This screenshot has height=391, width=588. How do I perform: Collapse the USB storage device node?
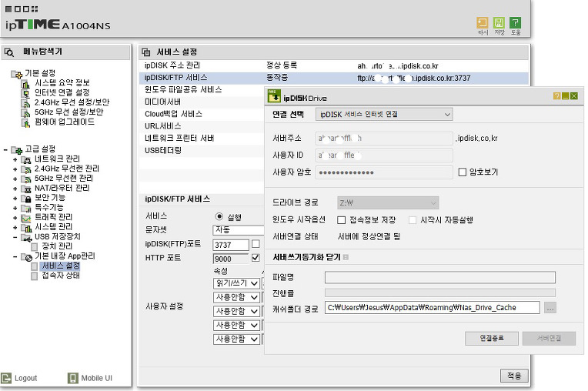click(15, 237)
